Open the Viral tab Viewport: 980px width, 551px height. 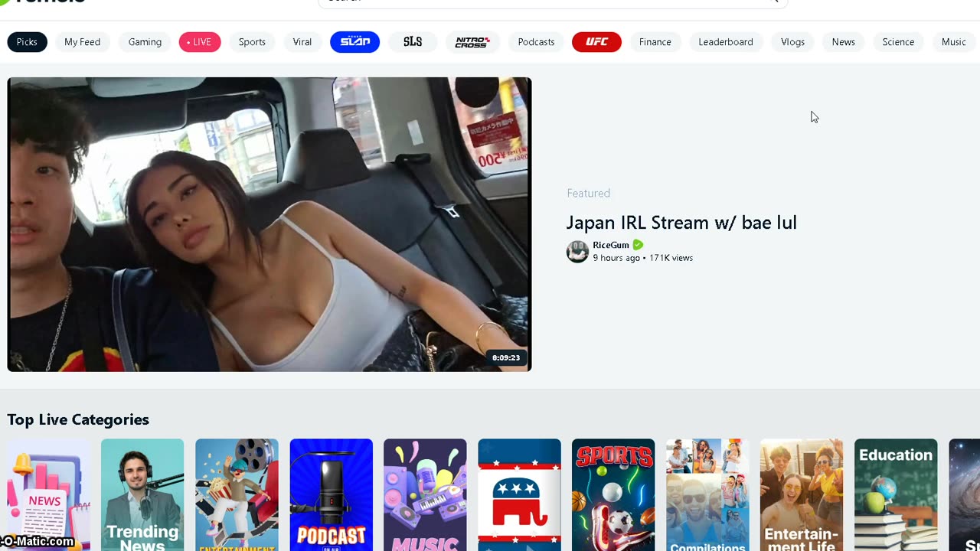(x=302, y=42)
